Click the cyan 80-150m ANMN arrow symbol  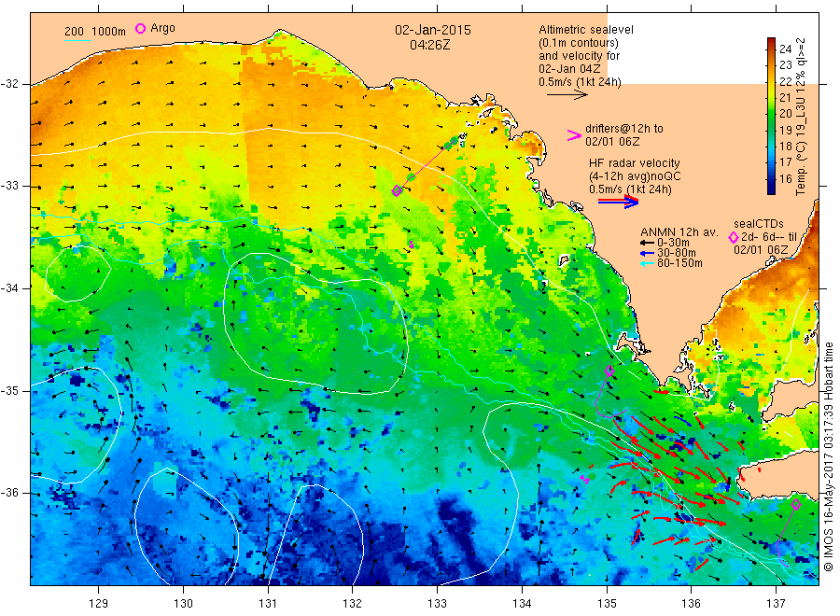point(648,263)
